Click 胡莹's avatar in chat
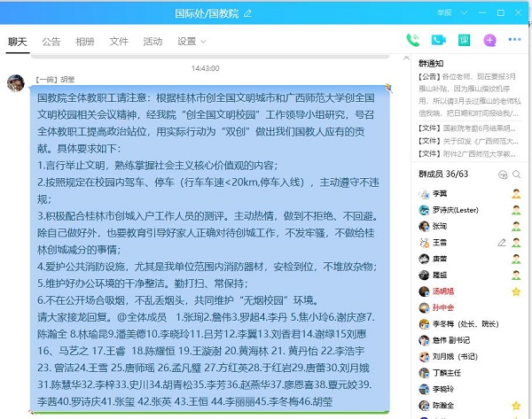The image size is (532, 419). click(x=16, y=83)
